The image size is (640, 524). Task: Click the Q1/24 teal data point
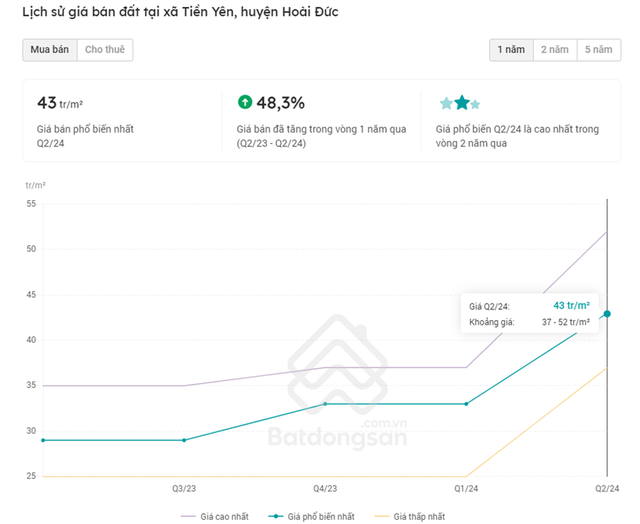point(466,404)
